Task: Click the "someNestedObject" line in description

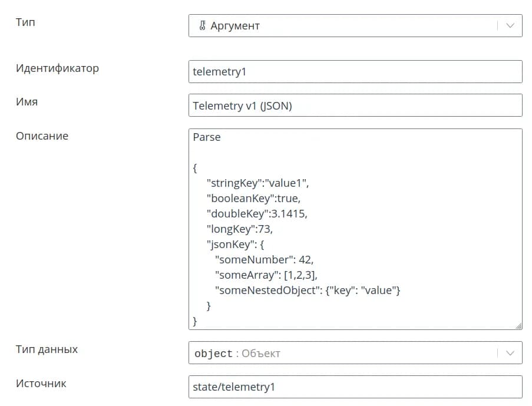Action: click(308, 291)
